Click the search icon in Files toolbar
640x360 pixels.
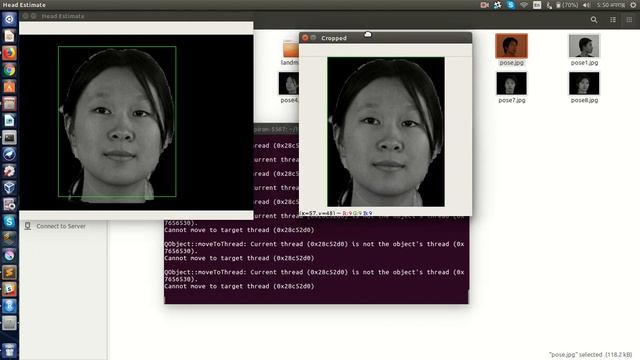(594, 20)
